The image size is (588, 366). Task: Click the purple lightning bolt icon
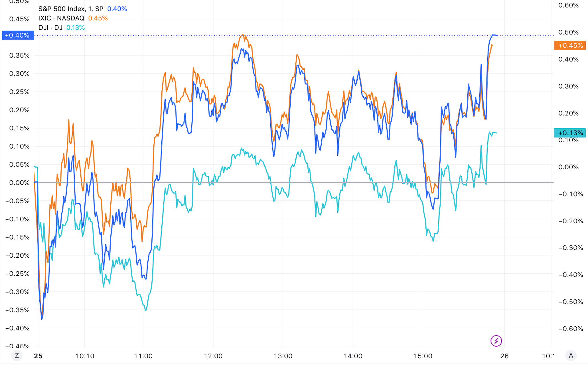click(x=496, y=341)
